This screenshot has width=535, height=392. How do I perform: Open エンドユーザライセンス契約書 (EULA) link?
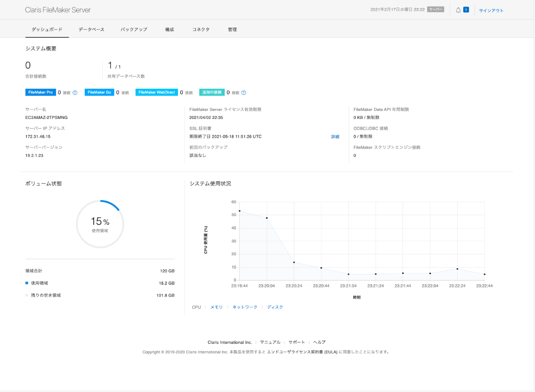point(302,352)
